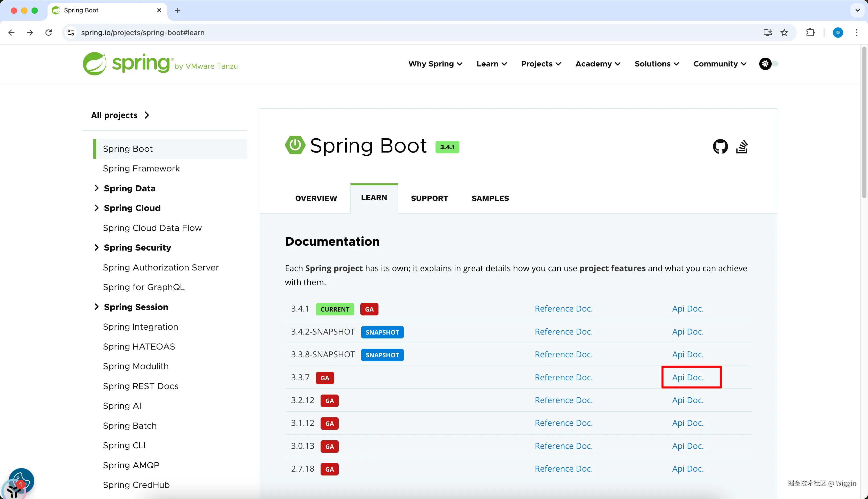Screen dimensions: 868x499
Task: Toggle the dark mode switch
Action: 768,64
